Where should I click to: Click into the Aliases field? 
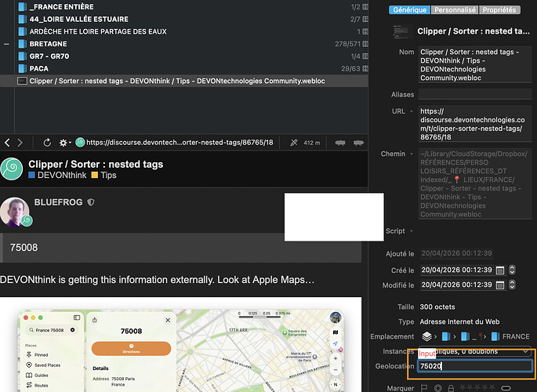[474, 94]
